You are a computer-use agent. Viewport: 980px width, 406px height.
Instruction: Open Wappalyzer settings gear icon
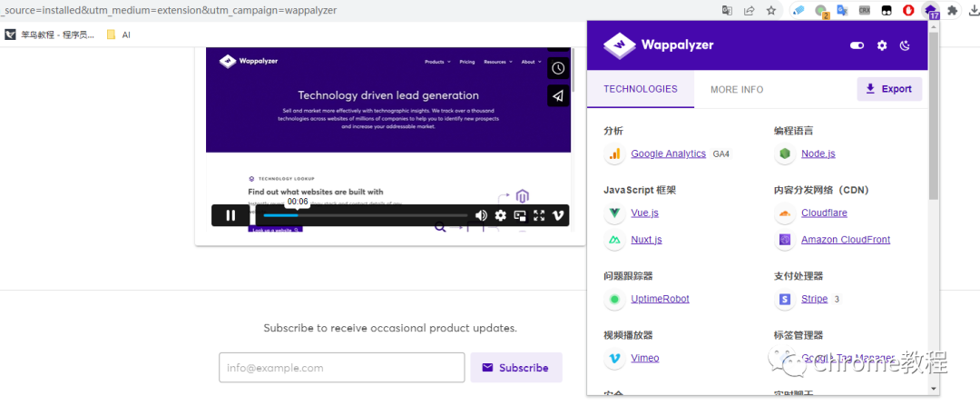click(881, 45)
